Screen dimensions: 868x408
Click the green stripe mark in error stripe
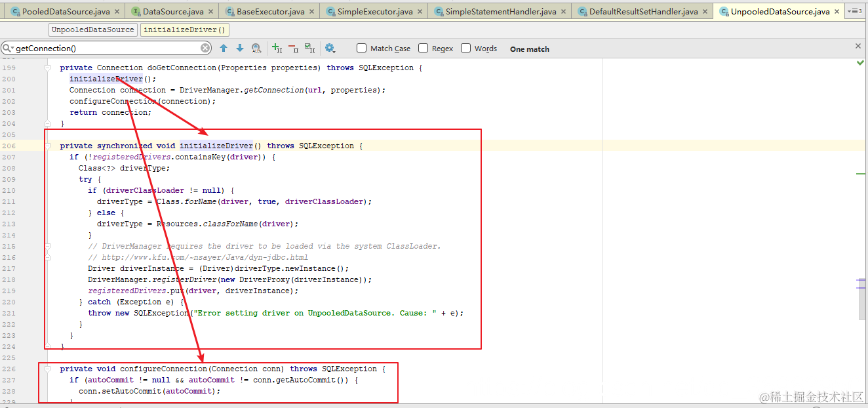pyautogui.click(x=861, y=173)
